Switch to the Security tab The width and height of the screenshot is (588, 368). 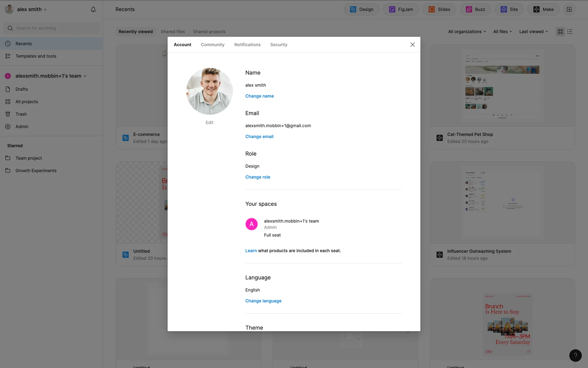pyautogui.click(x=279, y=45)
